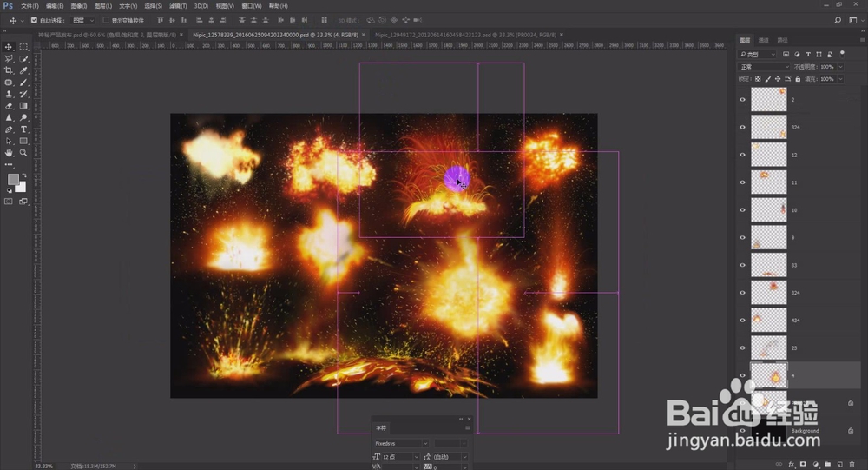
Task: Select the Horizontal Type tool
Action: [x=23, y=129]
